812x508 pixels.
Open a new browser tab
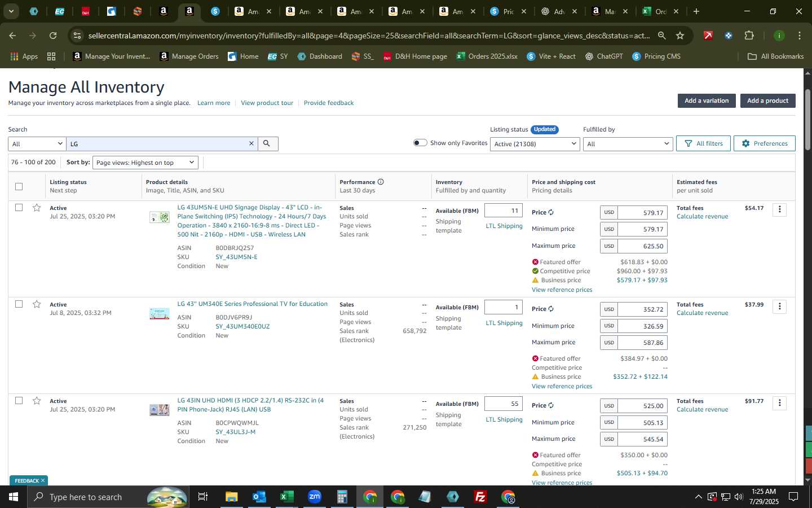[x=696, y=11]
